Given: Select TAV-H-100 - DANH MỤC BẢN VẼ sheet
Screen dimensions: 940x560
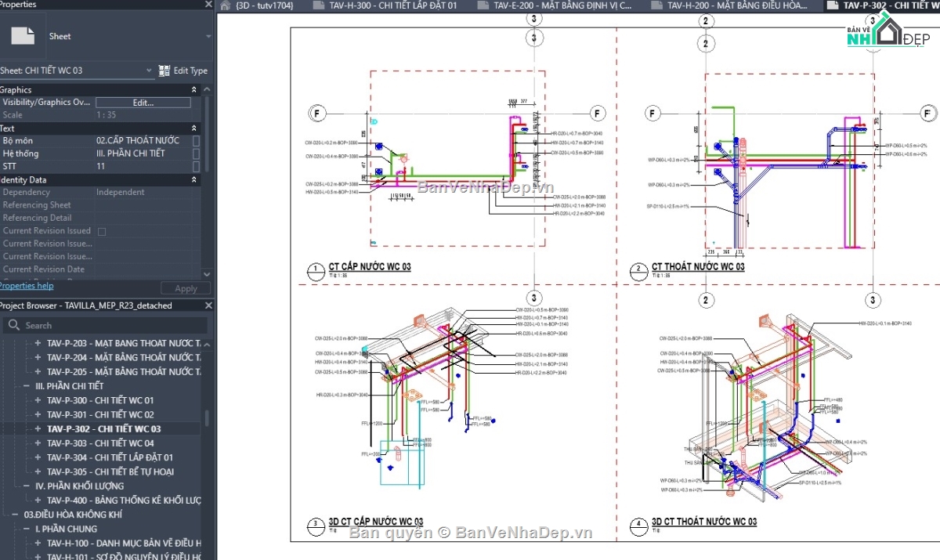Looking at the screenshot, I should (x=124, y=543).
